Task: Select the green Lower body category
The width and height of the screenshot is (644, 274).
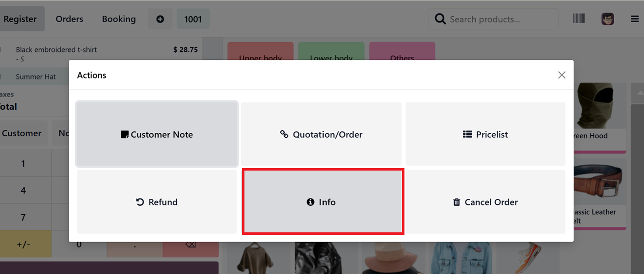Action: [x=331, y=51]
